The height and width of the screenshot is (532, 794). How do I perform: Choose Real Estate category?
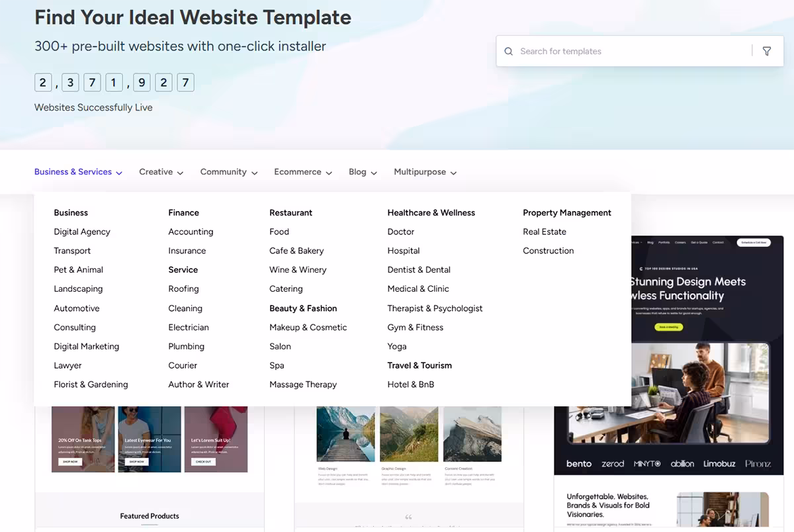[545, 232]
